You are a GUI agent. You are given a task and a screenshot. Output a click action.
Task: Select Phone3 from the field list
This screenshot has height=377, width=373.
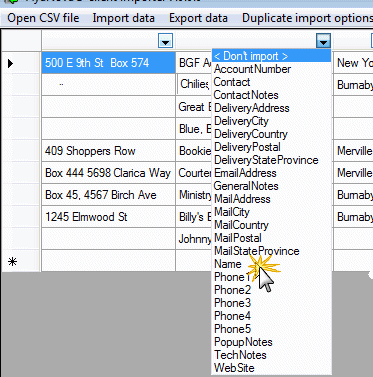[x=271, y=303]
